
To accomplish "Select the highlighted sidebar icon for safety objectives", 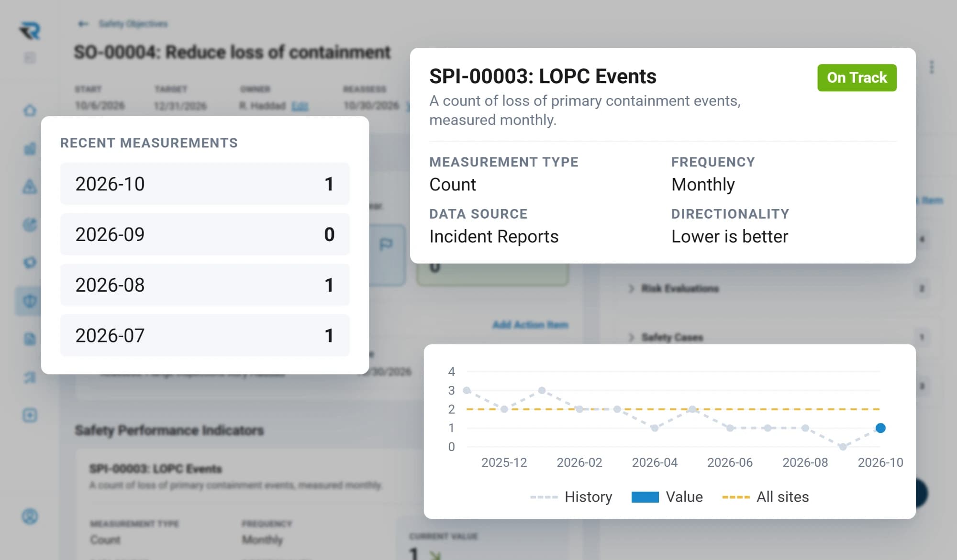I will point(30,301).
